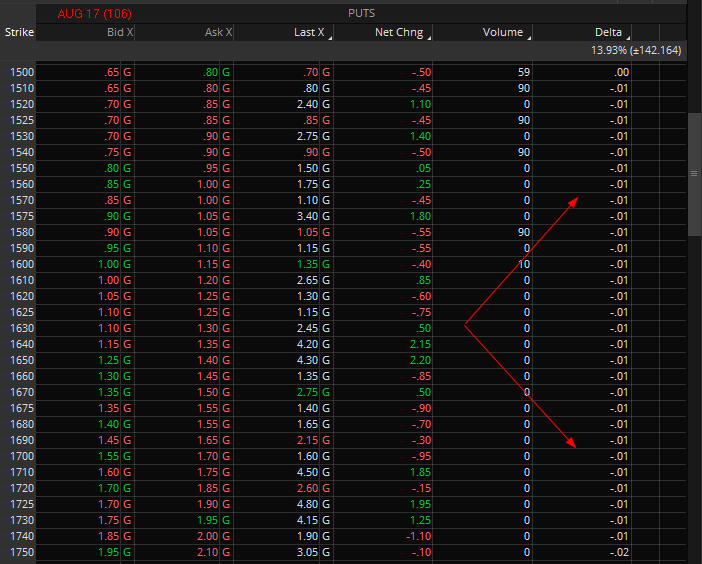Click volume 90 at strike 1540
The image size is (702, 564).
tap(524, 152)
